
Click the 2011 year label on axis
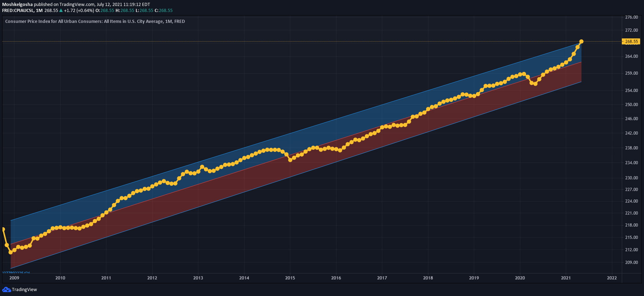[106, 278]
